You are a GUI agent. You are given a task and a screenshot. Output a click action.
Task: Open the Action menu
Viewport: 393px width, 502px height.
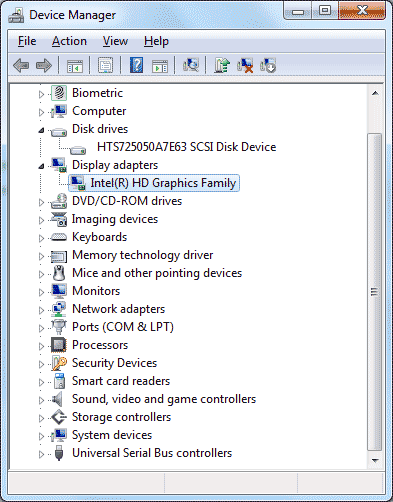pos(69,41)
